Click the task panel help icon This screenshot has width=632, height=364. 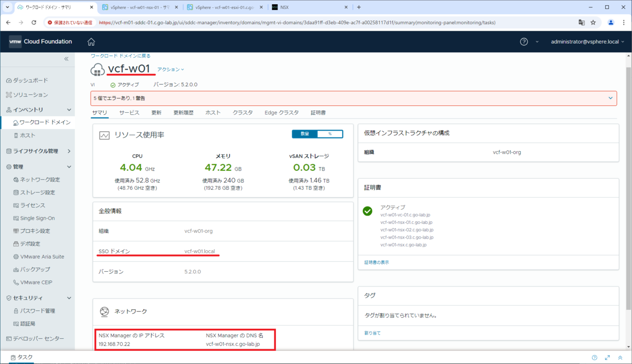[595, 357]
